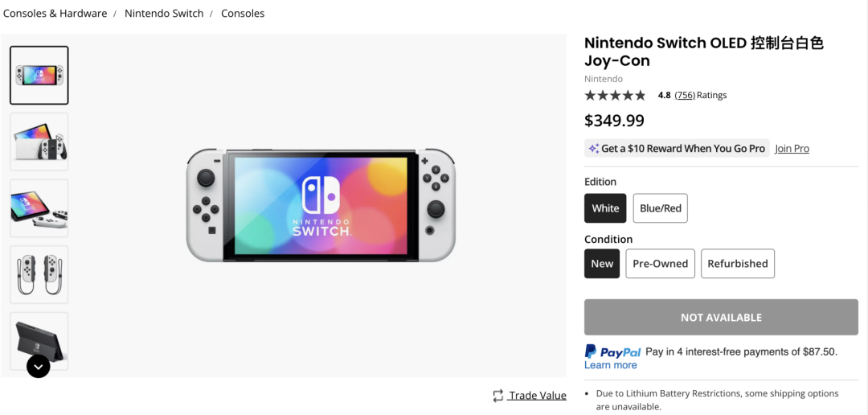Open the Consoles breadcrumb link

pyautogui.click(x=243, y=14)
